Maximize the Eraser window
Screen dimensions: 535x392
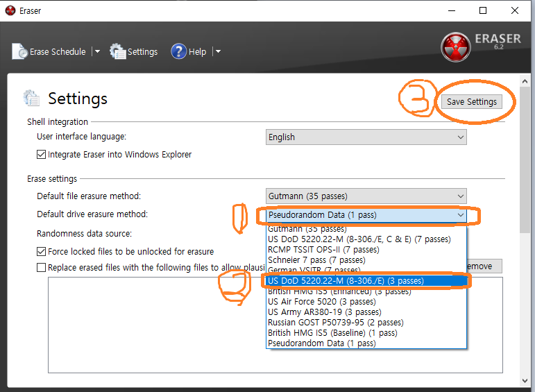tap(483, 10)
